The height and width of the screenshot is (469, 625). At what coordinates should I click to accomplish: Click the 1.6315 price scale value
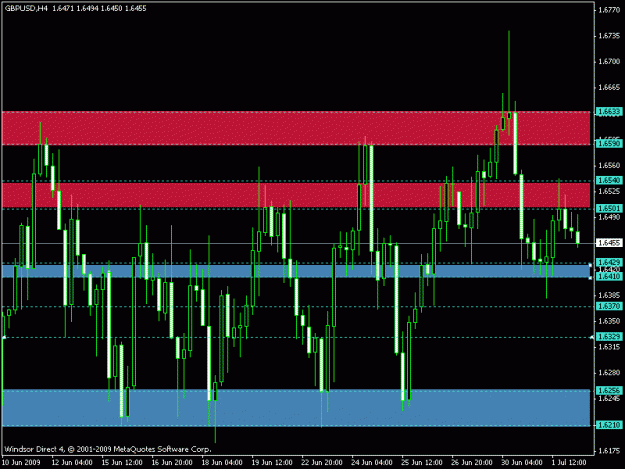pyautogui.click(x=609, y=347)
